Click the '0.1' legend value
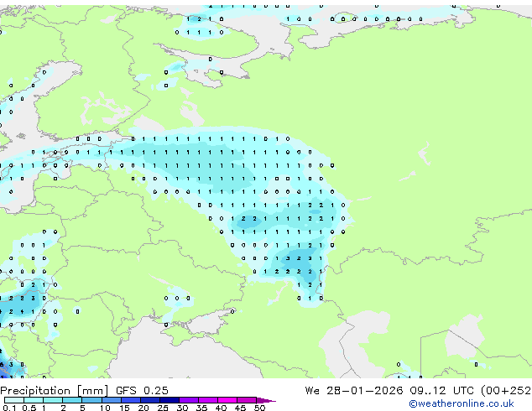Image resolution: width=532 pixels, height=411 pixels. point(9,408)
